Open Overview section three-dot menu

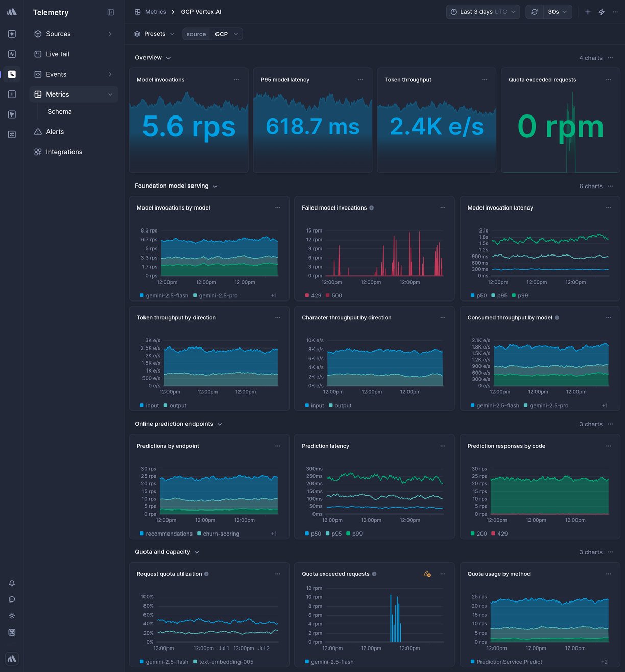610,58
